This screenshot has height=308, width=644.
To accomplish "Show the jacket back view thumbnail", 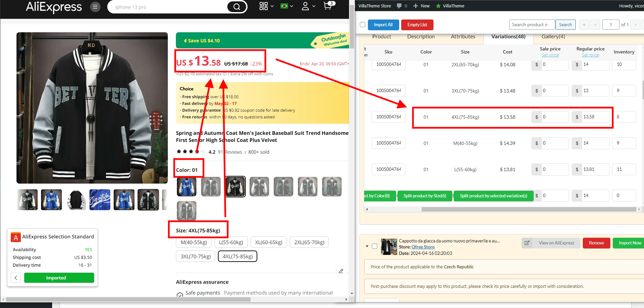I will [76, 200].
